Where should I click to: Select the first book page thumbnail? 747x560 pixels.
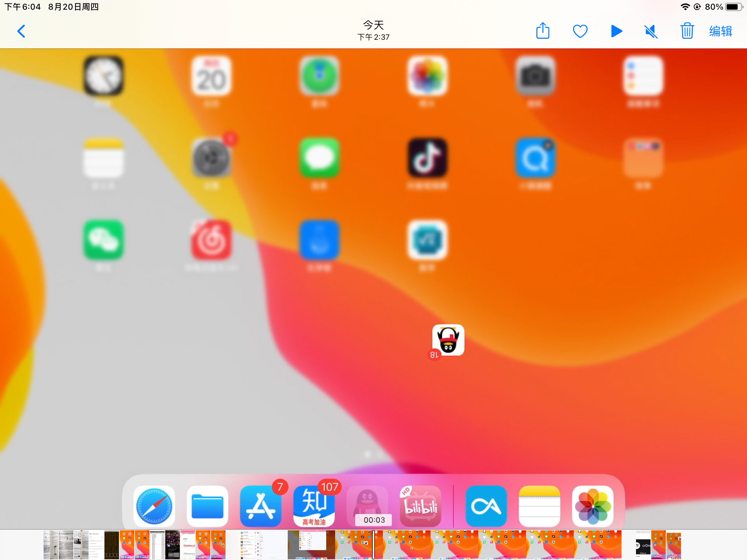click(x=51, y=545)
